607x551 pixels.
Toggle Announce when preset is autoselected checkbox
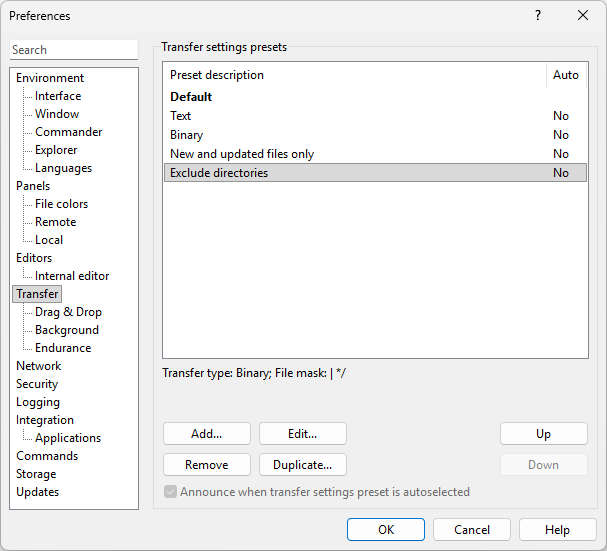tap(170, 492)
